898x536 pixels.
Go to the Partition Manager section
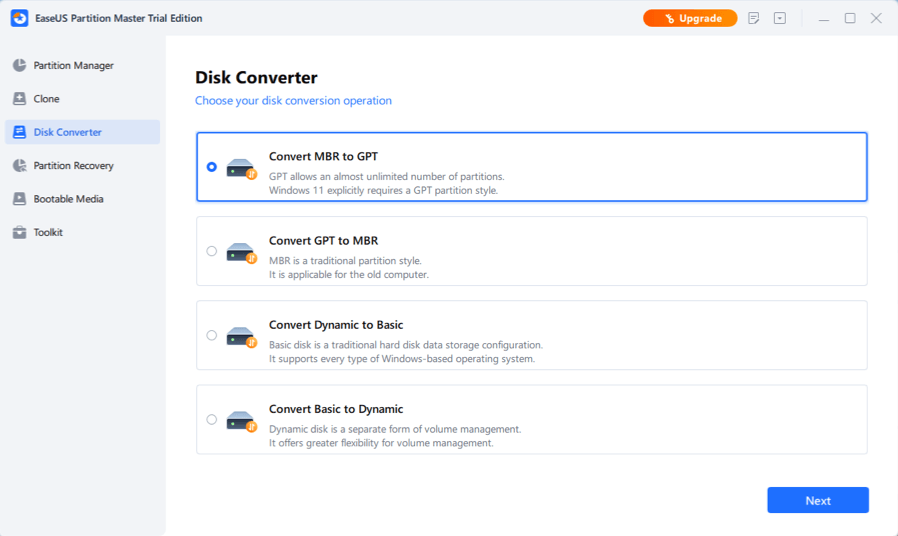coord(73,66)
